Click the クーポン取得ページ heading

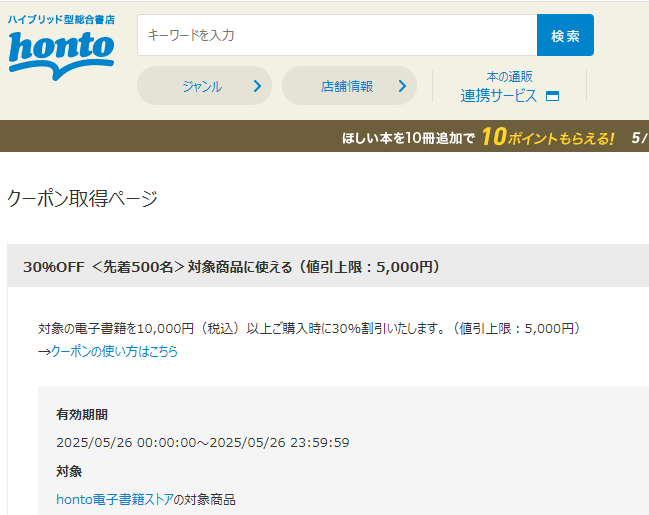click(x=82, y=198)
